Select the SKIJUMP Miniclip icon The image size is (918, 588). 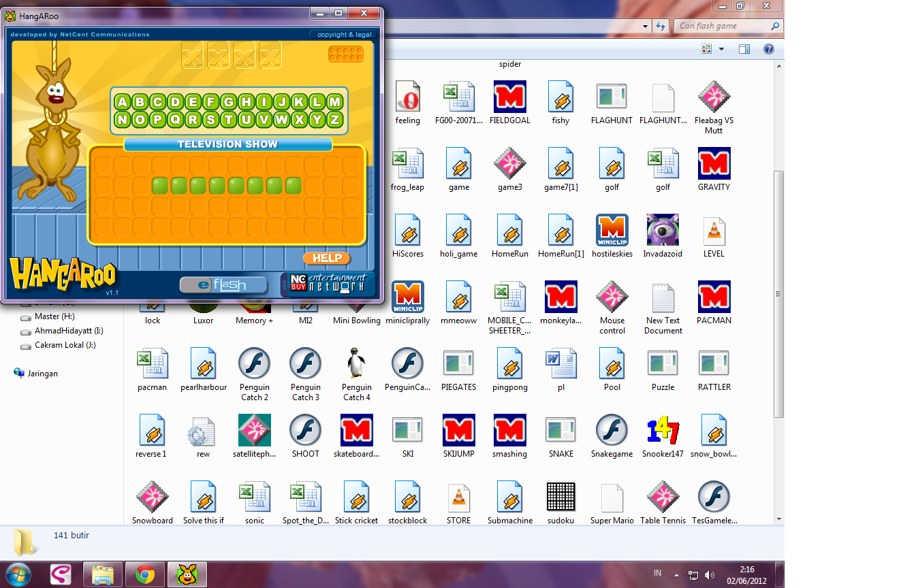coord(459,437)
